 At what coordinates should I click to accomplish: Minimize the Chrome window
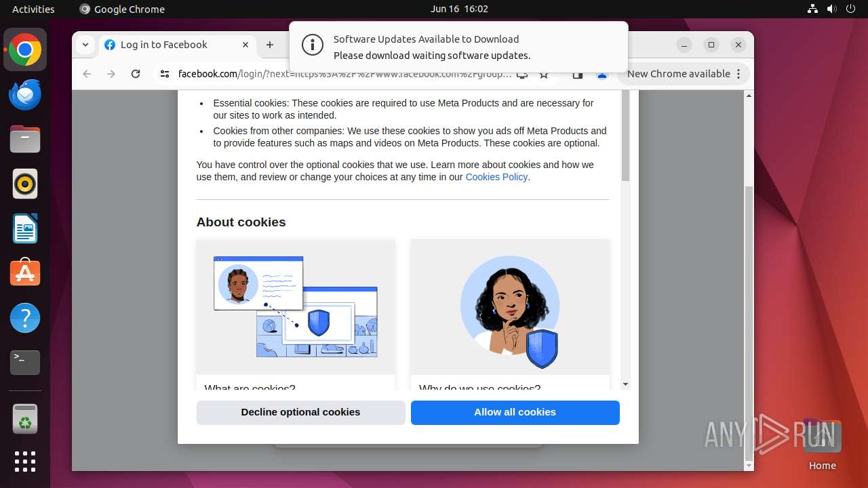[684, 45]
